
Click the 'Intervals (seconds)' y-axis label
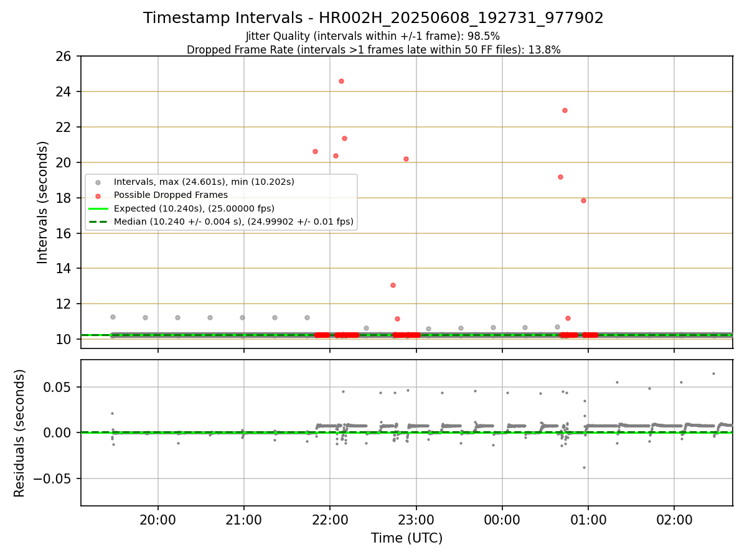[43, 202]
